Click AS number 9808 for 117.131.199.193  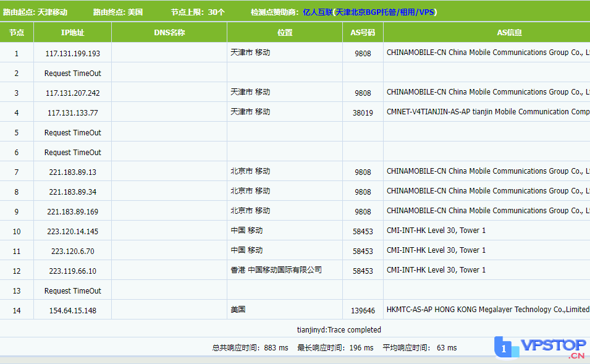pos(363,53)
